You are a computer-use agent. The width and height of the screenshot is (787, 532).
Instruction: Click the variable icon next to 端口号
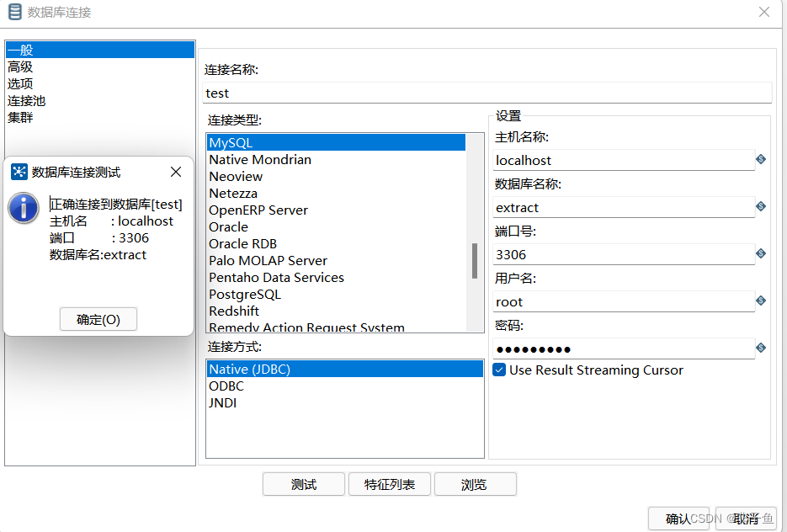pyautogui.click(x=761, y=254)
